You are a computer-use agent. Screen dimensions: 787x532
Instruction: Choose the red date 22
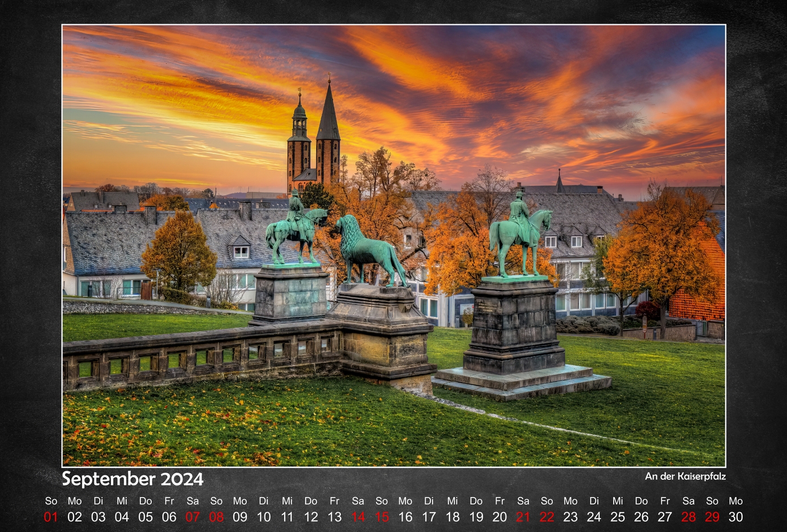547,517
